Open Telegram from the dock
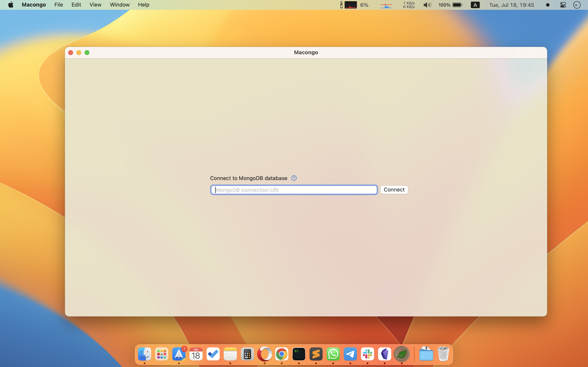Image resolution: width=588 pixels, height=367 pixels. coord(350,354)
